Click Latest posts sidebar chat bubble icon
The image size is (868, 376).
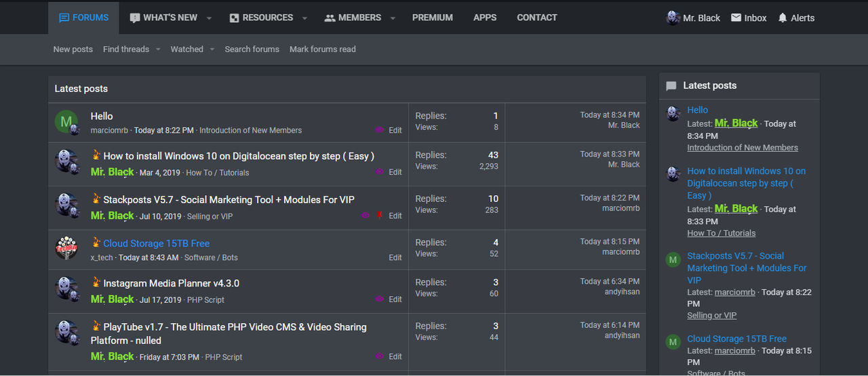(x=671, y=86)
